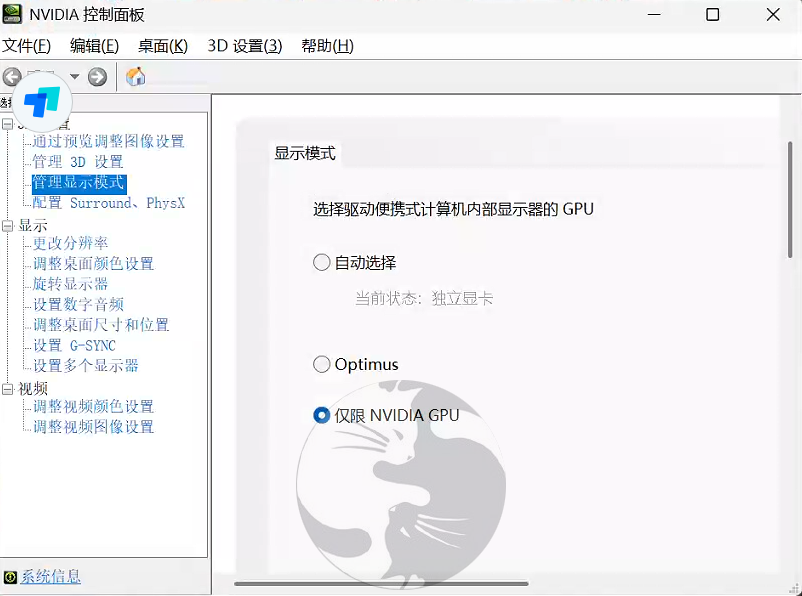
Task: Click the vertical scrollbar of the settings pane
Action: [790, 200]
